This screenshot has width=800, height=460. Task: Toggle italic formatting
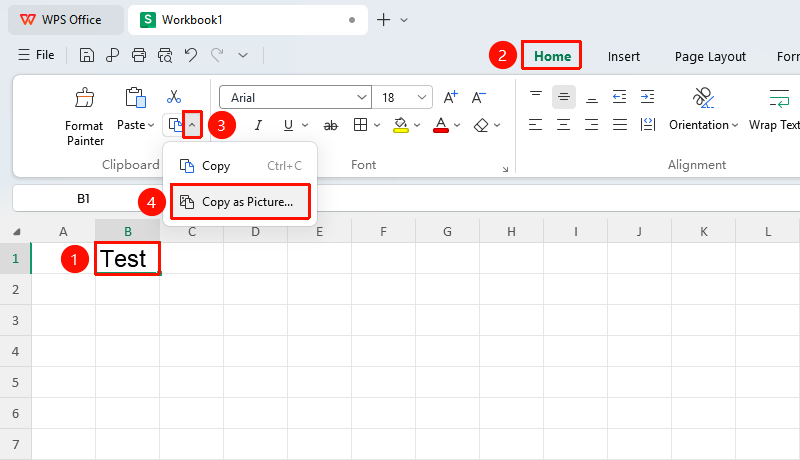258,125
